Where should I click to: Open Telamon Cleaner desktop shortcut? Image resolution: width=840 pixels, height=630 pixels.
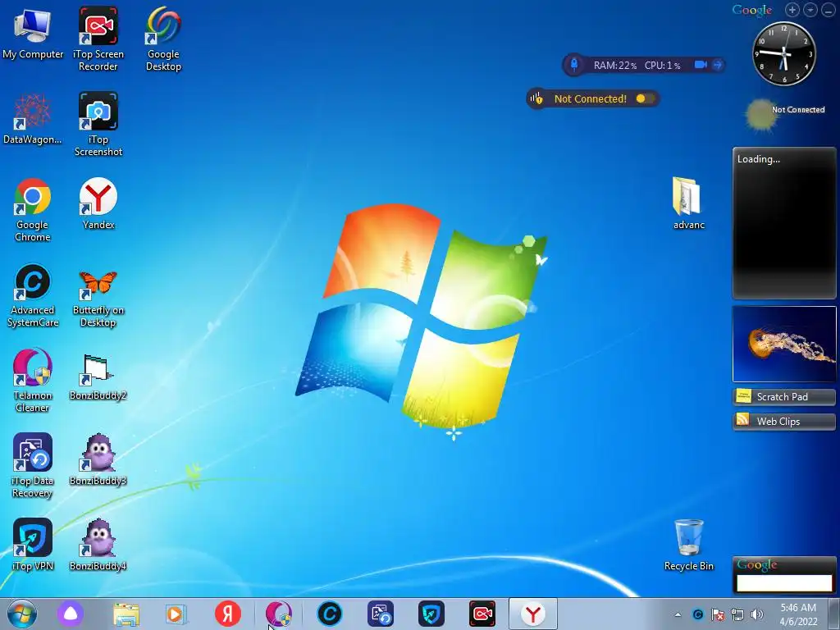tap(32, 381)
